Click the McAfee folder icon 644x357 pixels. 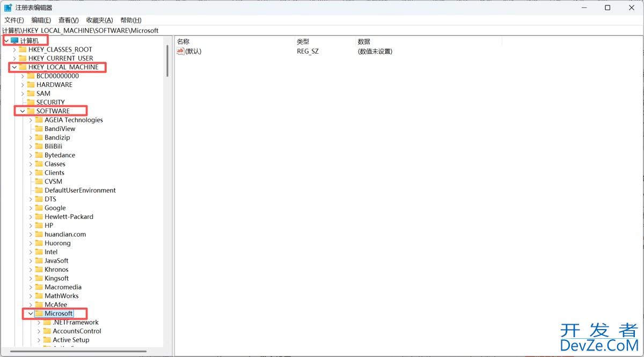click(39, 304)
